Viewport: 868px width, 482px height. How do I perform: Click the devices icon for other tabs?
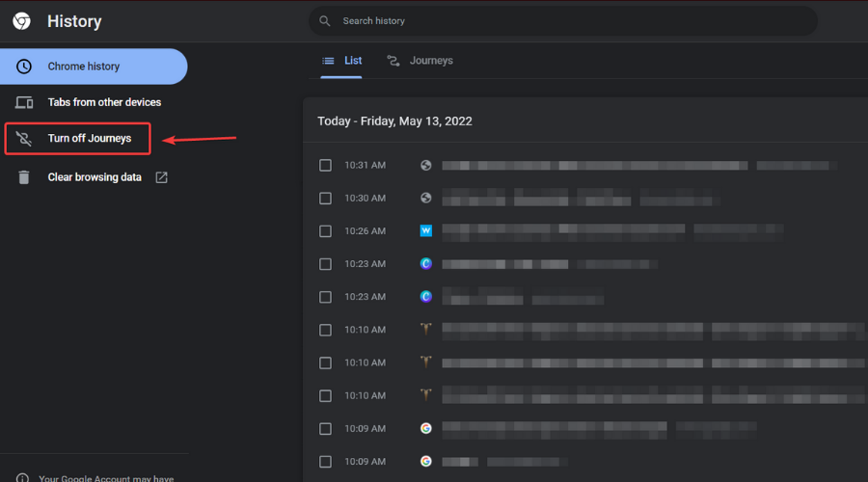(24, 102)
